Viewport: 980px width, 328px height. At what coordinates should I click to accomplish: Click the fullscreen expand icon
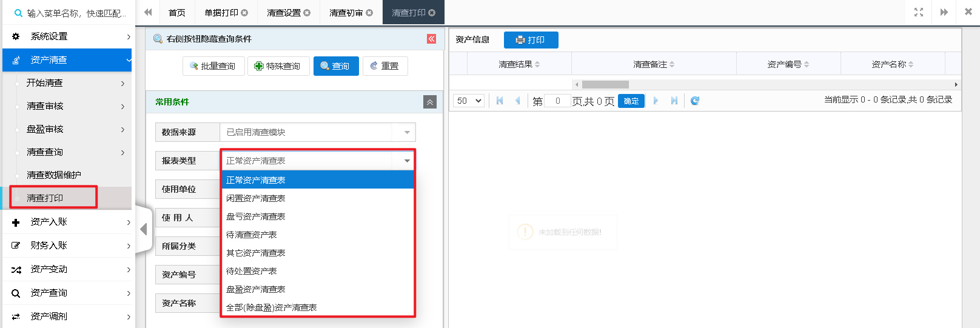click(918, 12)
